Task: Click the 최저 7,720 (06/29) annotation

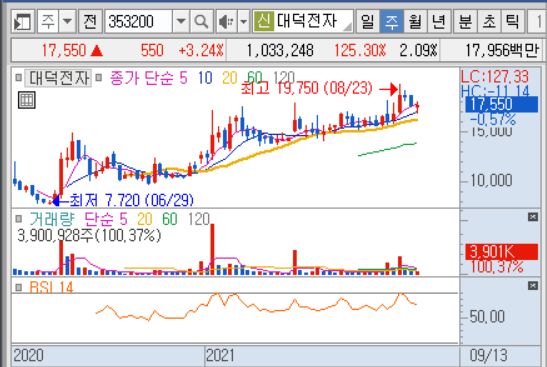Action: click(131, 200)
